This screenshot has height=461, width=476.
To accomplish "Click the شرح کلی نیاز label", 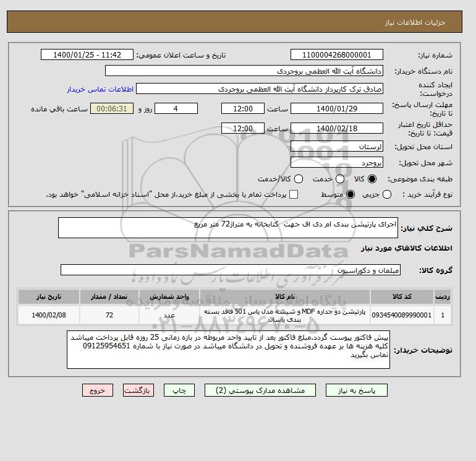I will click(x=427, y=228).
